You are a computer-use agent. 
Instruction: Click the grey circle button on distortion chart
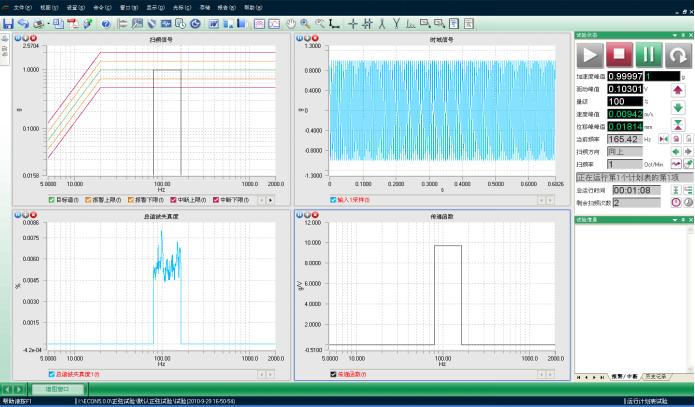(25, 215)
